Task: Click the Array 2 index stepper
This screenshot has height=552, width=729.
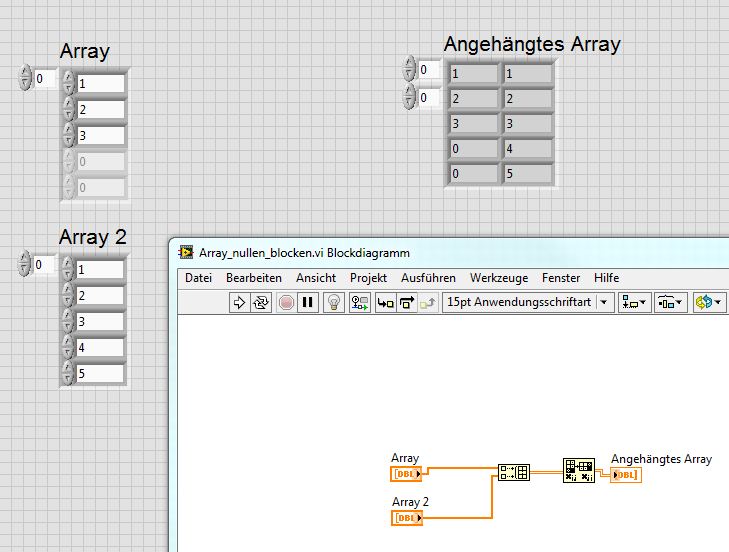Action: click(x=24, y=263)
